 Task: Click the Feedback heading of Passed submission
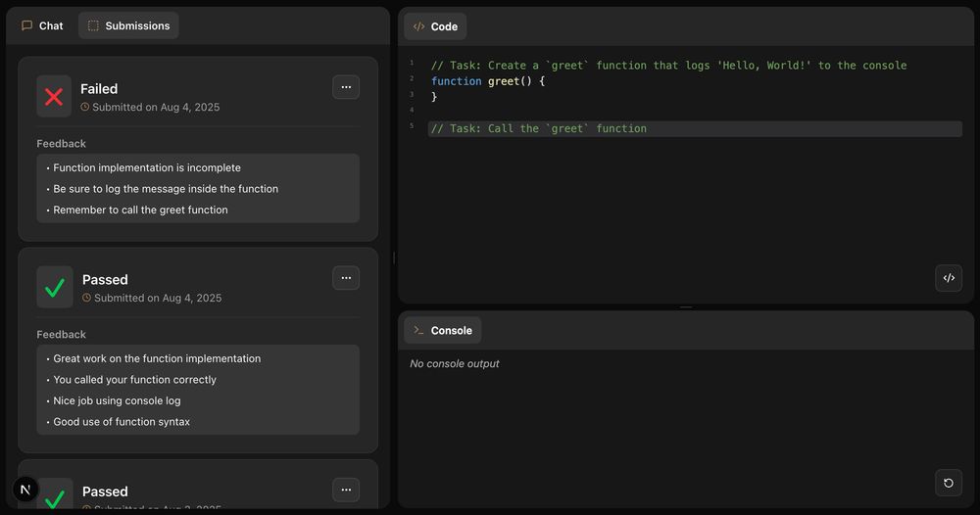click(61, 335)
